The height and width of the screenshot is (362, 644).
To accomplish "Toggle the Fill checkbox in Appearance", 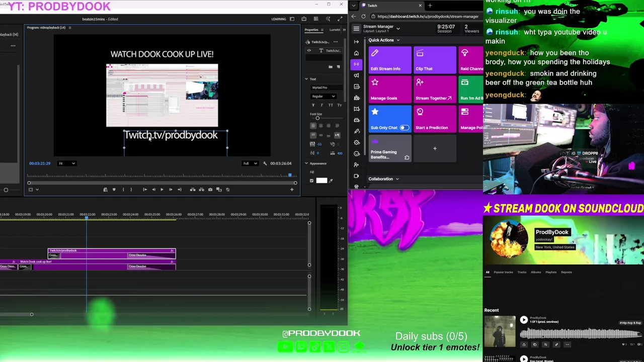I will pos(311,180).
